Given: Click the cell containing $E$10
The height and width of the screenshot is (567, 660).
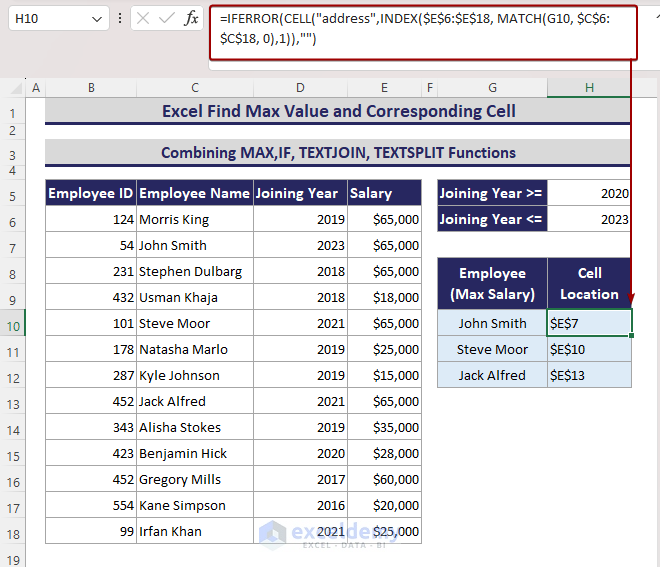Looking at the screenshot, I should 589,349.
